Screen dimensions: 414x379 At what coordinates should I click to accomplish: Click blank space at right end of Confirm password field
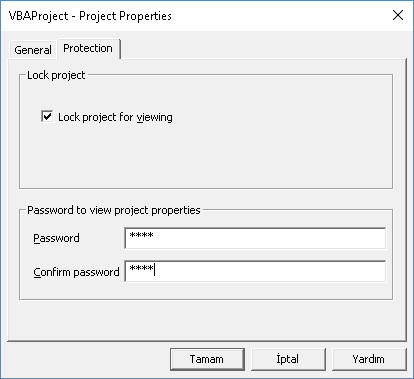pos(350,271)
